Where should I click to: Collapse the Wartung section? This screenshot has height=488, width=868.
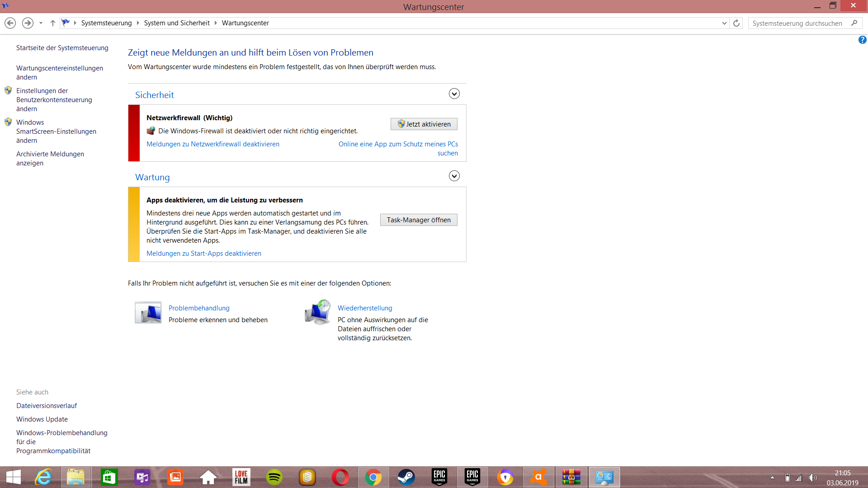(x=454, y=176)
